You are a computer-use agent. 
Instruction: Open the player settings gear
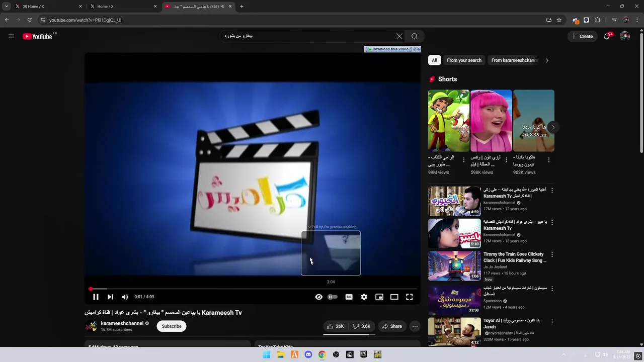pyautogui.click(x=364, y=297)
